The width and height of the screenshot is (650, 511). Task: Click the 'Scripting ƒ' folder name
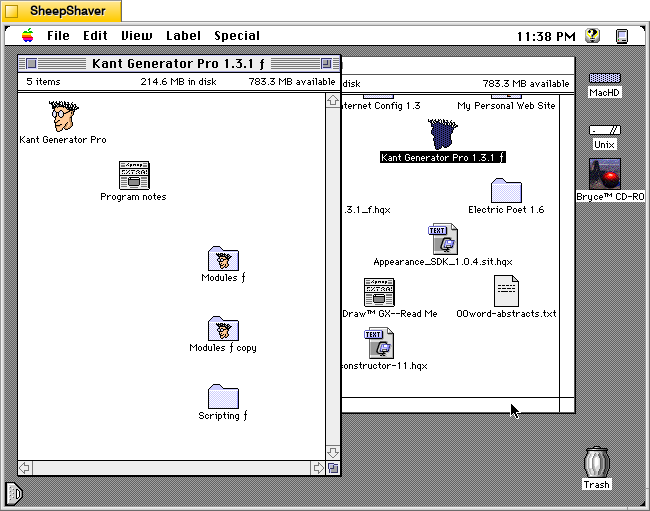223,416
